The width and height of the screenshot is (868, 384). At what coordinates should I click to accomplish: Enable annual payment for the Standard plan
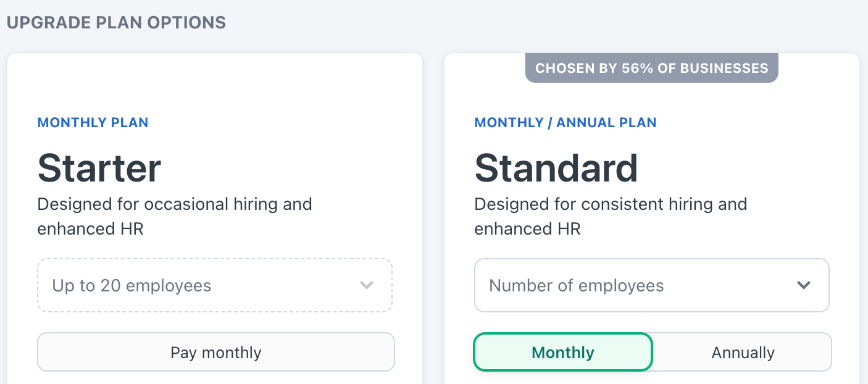743,352
